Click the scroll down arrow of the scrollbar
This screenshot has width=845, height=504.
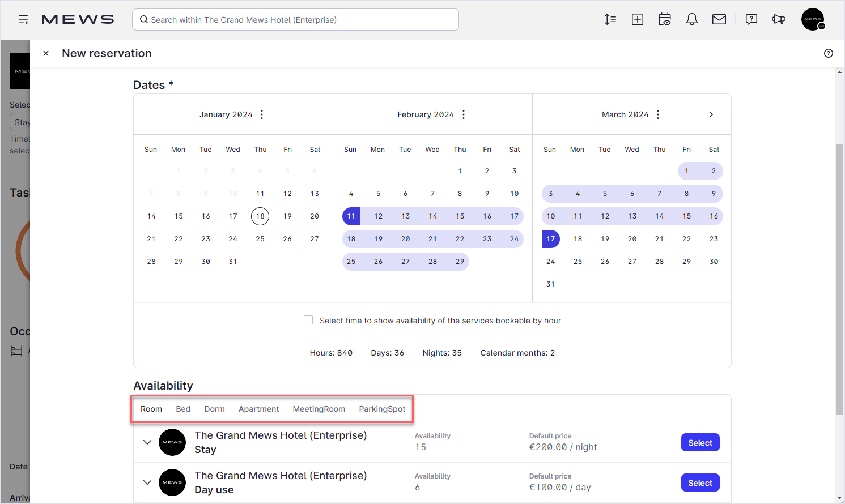point(840,498)
